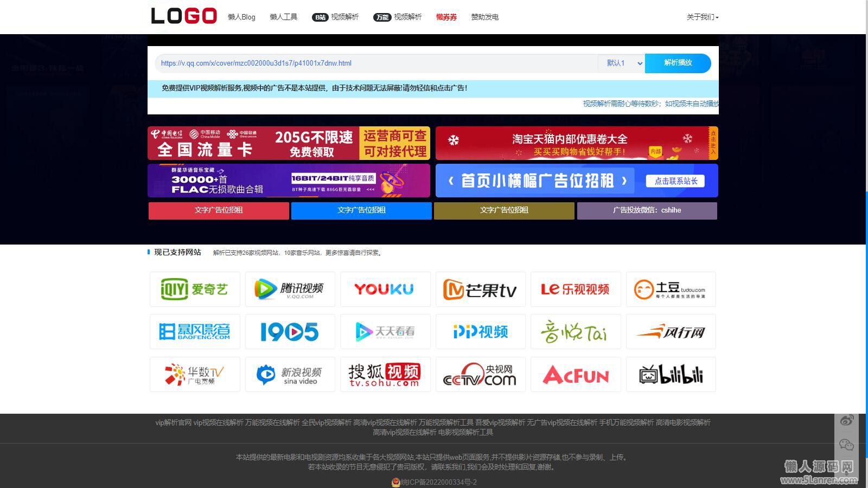Open the 懒人Blog menu item
Viewport: 868px width, 488px height.
(241, 17)
